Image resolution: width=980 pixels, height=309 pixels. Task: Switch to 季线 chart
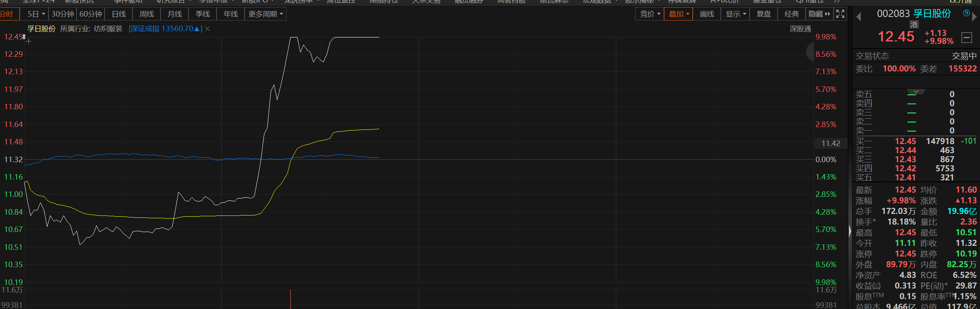point(203,14)
